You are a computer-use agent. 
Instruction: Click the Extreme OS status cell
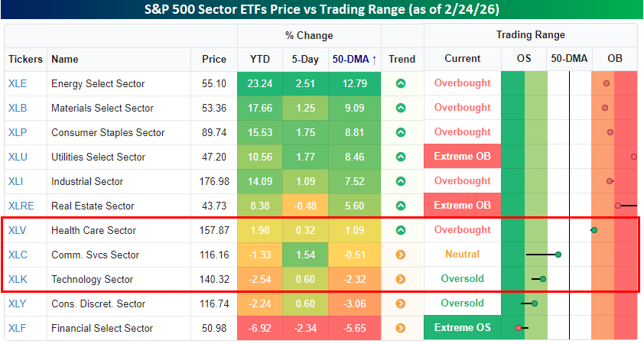(x=462, y=328)
